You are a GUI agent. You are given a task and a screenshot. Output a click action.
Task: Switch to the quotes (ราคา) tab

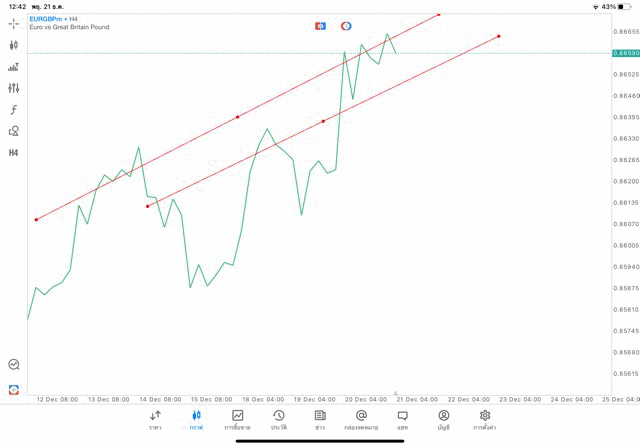[155, 419]
